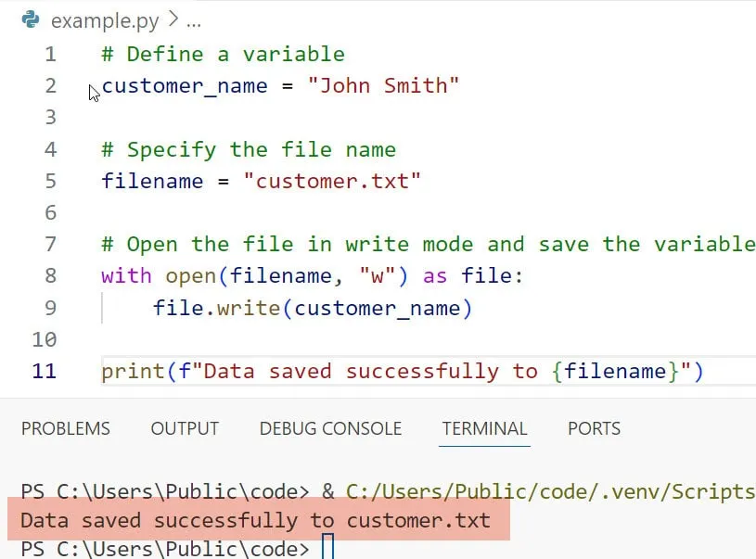This screenshot has height=559, width=756.
Task: Click the open function on line 8
Action: [190, 275]
